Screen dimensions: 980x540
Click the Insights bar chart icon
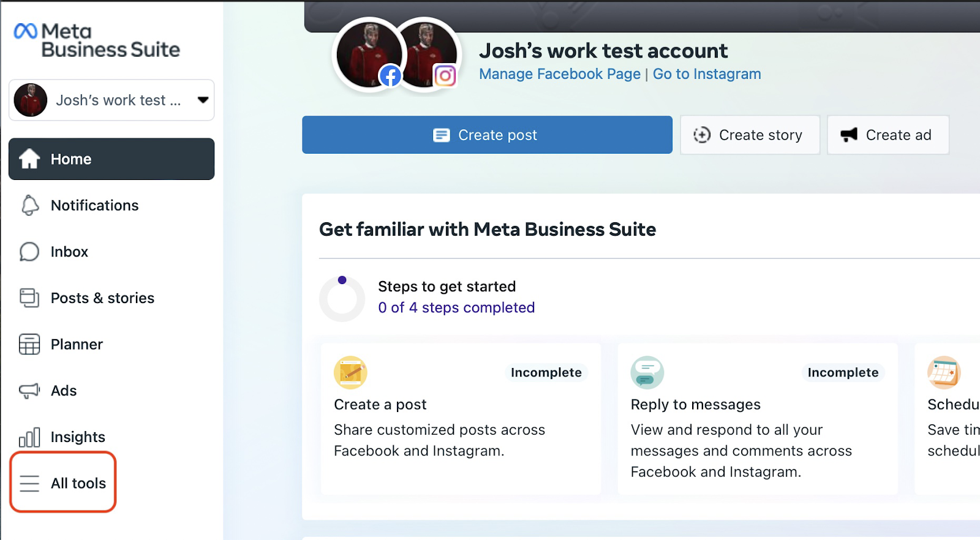tap(29, 437)
